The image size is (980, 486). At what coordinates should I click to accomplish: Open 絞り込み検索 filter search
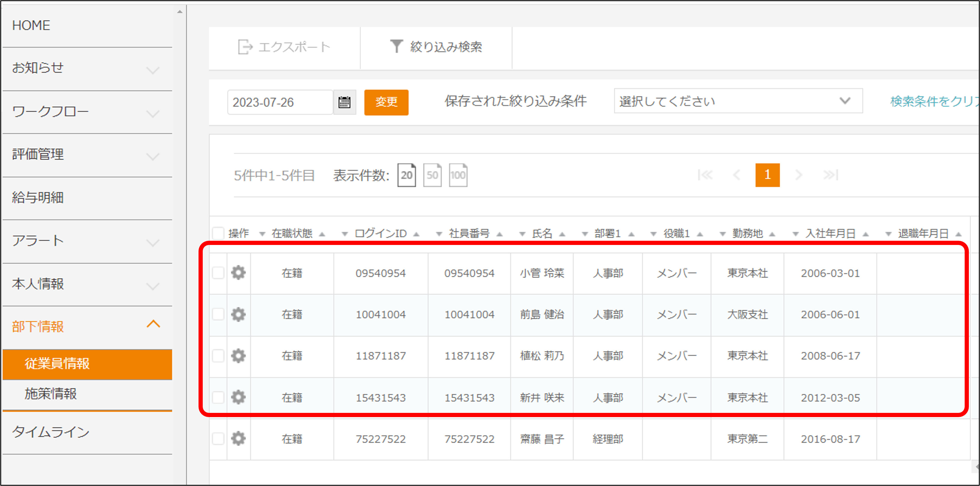click(436, 47)
